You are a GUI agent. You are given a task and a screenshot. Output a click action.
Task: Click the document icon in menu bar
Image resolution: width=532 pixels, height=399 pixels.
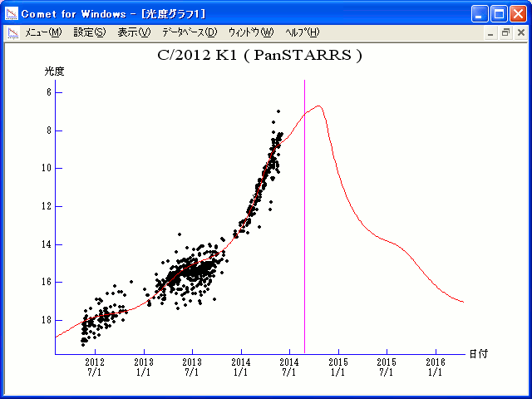tap(13, 33)
